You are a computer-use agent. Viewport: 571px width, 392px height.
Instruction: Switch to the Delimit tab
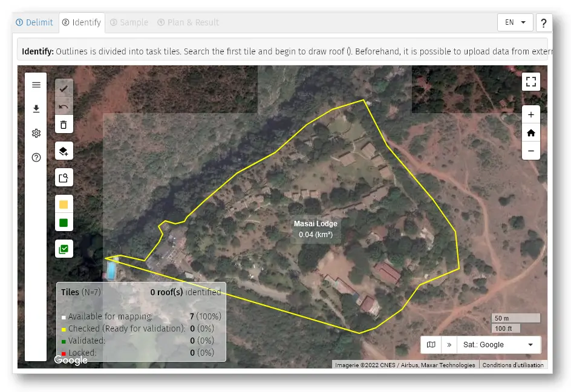point(35,22)
